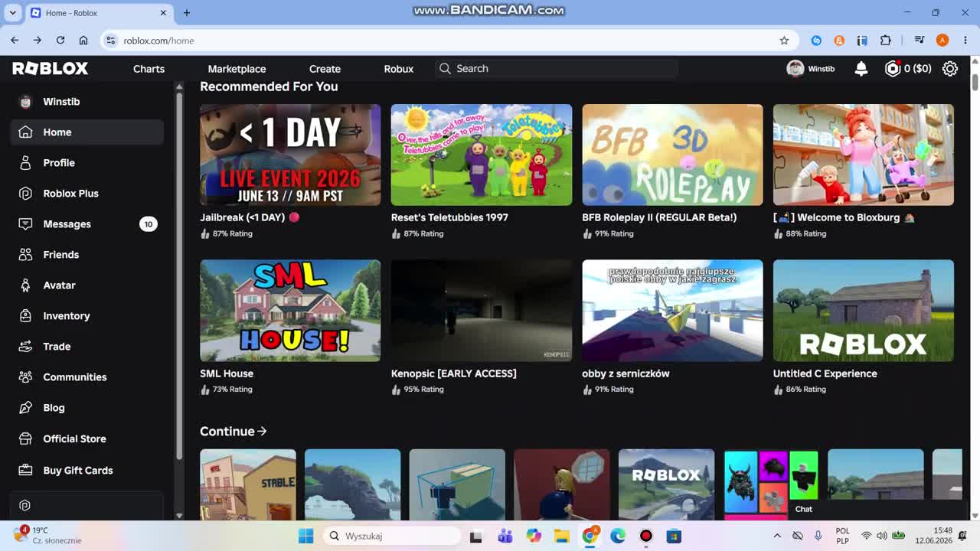Select the Home - Roblox browser tab

(100, 13)
